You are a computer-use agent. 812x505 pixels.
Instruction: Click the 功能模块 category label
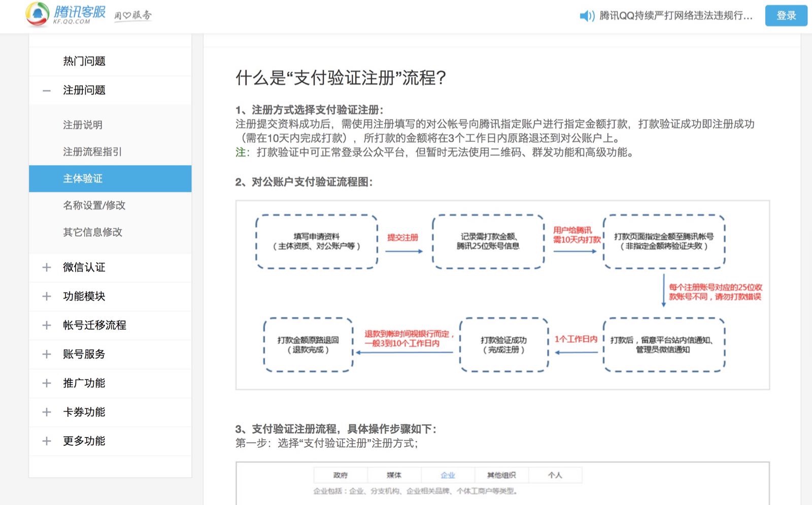point(84,296)
